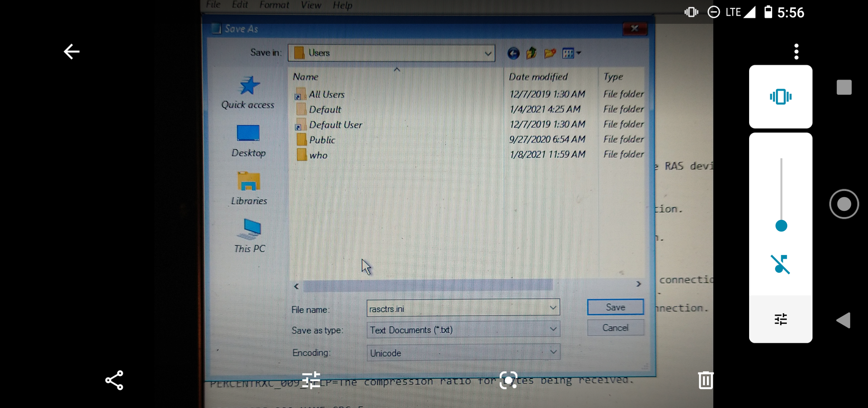Expand the File name dropdown arrow

(x=553, y=308)
